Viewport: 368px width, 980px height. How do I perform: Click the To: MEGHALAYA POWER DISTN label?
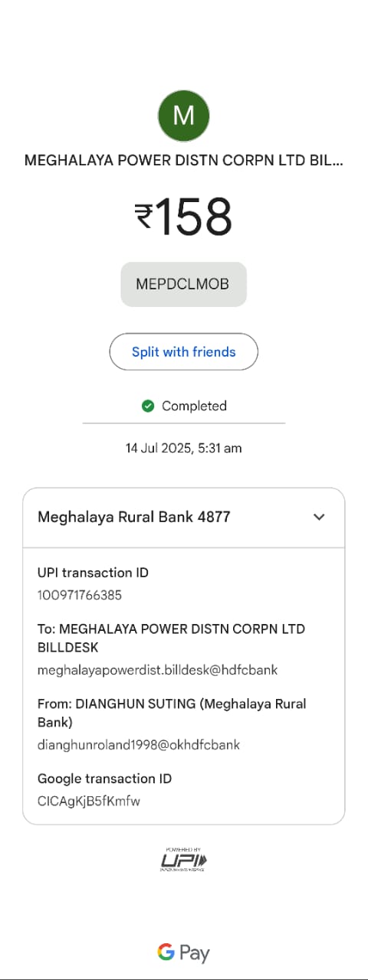coord(171,639)
